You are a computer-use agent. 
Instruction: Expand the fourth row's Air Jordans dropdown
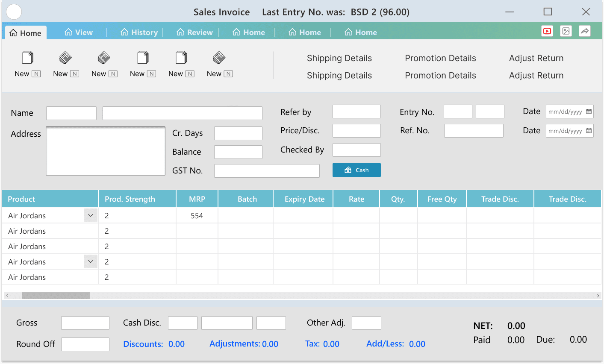91,261
